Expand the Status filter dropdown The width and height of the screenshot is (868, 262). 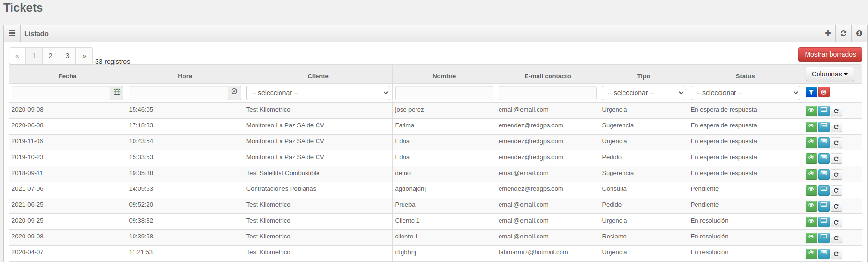(x=746, y=93)
